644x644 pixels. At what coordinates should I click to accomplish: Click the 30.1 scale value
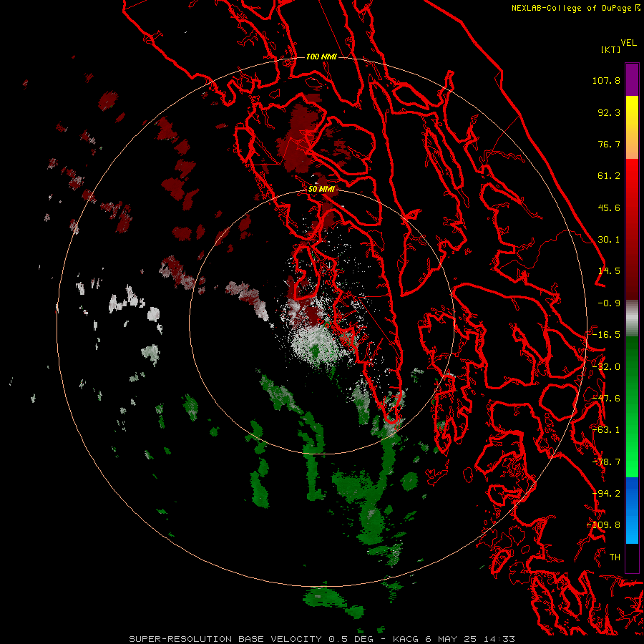pos(609,240)
